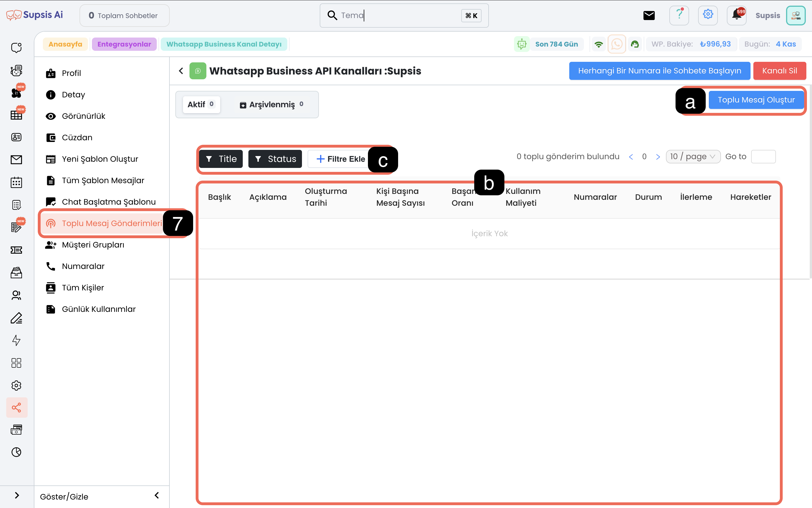Click the Supsis profile avatar
The height and width of the screenshot is (508, 812).
point(796,16)
